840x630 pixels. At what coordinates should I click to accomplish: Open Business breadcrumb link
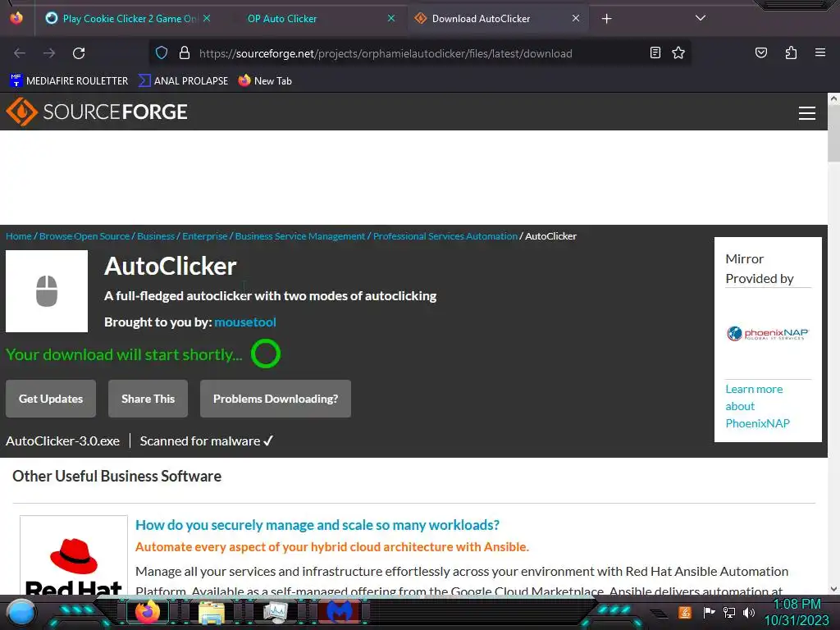point(156,236)
